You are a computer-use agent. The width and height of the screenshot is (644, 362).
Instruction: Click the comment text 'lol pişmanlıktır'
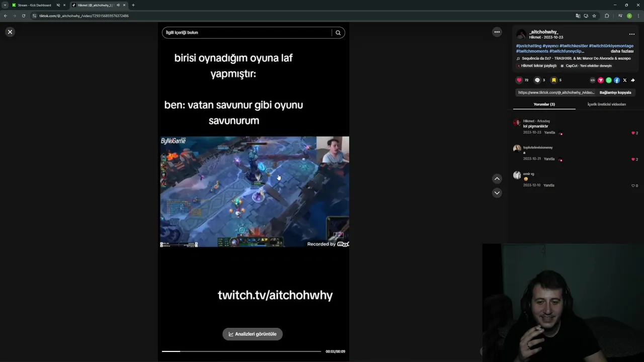coord(535,126)
